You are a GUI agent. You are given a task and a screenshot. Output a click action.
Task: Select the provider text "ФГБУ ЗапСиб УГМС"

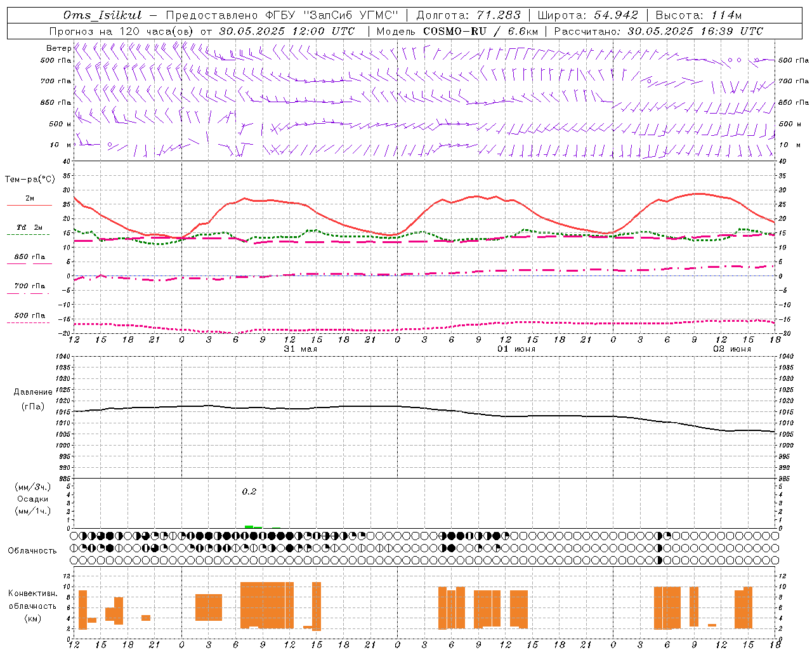(x=333, y=15)
